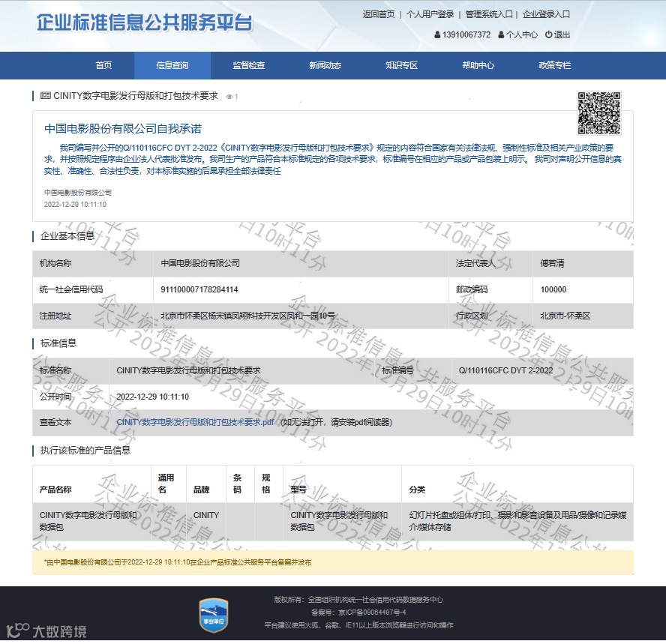Image resolution: width=666 pixels, height=644 pixels.
Task: Click the eye view-count icon
Action: (x=229, y=97)
